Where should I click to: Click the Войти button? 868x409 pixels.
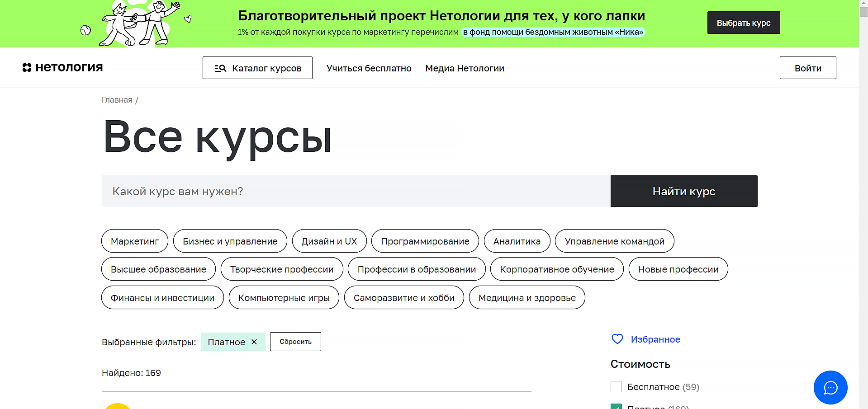808,68
